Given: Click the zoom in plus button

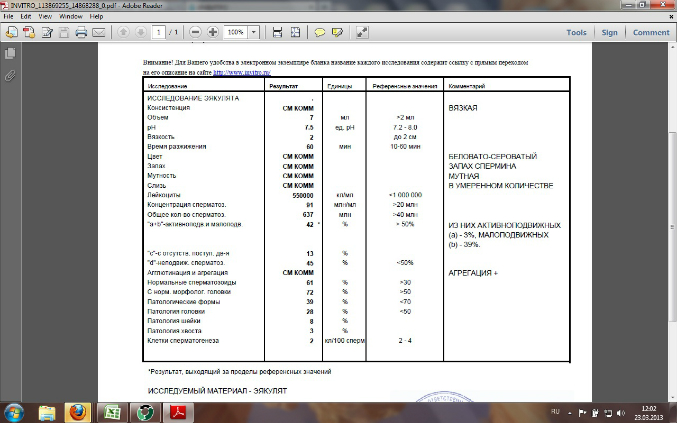Looking at the screenshot, I should point(212,32).
